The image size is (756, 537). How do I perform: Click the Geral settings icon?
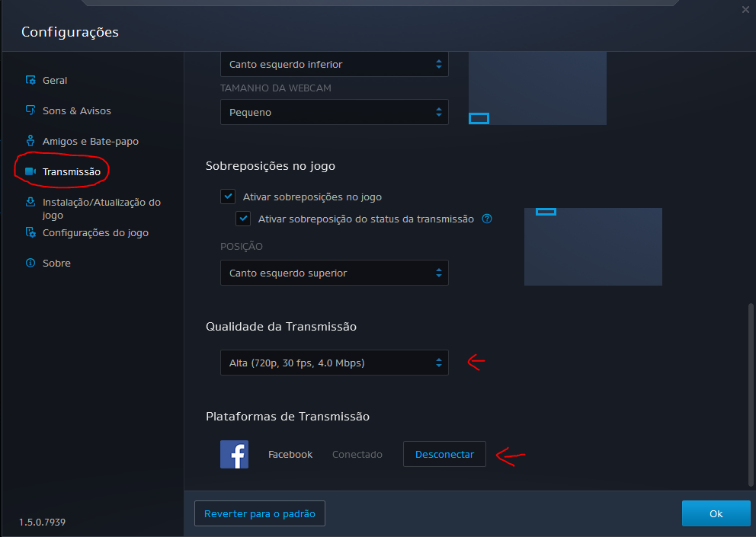30,80
